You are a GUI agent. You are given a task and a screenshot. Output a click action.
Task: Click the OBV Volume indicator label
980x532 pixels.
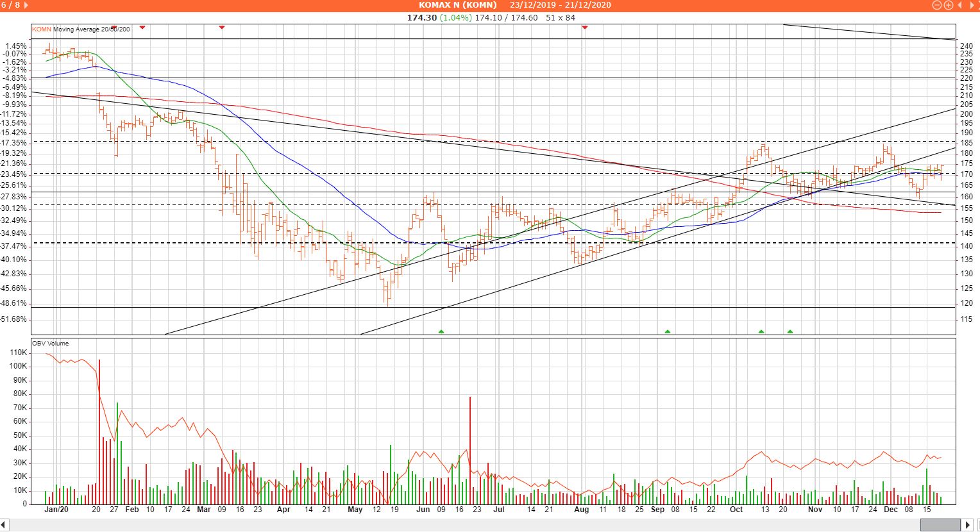tap(51, 344)
